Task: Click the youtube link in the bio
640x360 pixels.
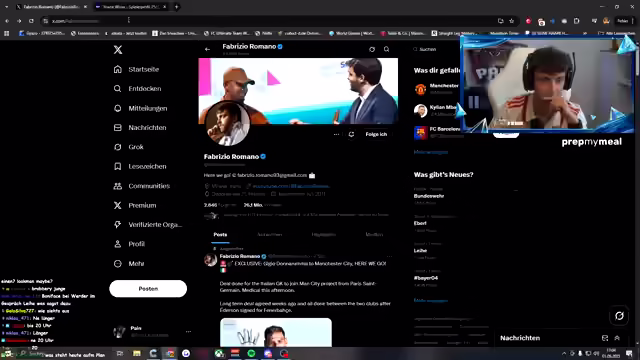Action: (x=291, y=186)
